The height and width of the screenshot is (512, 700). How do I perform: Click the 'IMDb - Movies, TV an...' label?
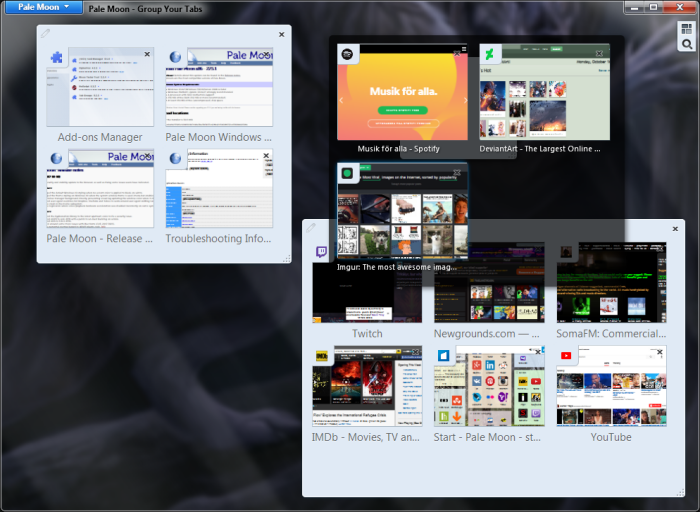[x=366, y=437]
